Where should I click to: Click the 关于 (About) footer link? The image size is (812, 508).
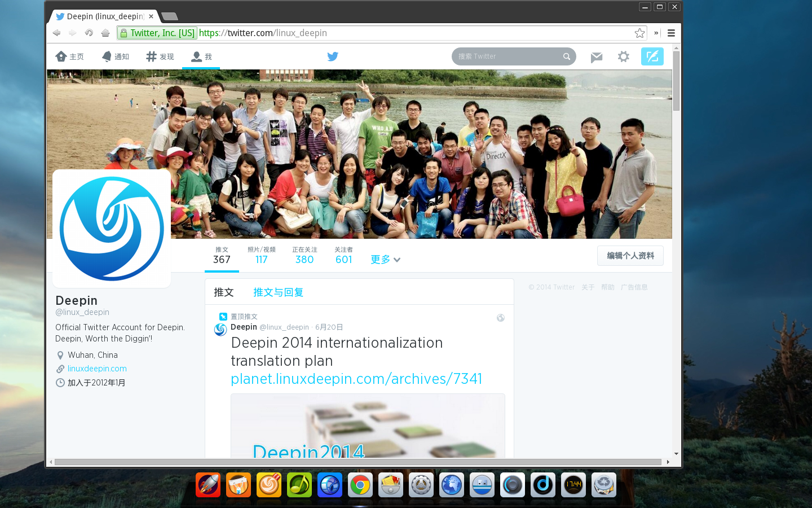588,287
